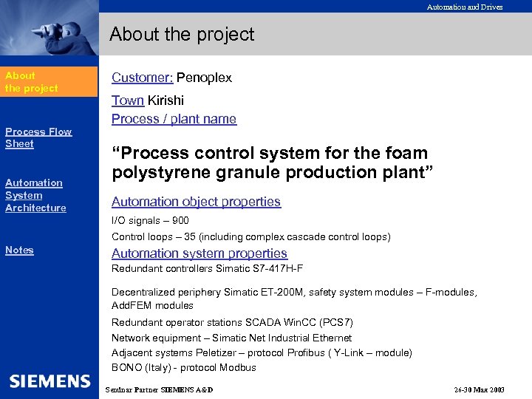The height and width of the screenshot is (399, 532).
Task: Select the 'Redundant operator stations SCADA WinCC' line
Action: pos(233,322)
